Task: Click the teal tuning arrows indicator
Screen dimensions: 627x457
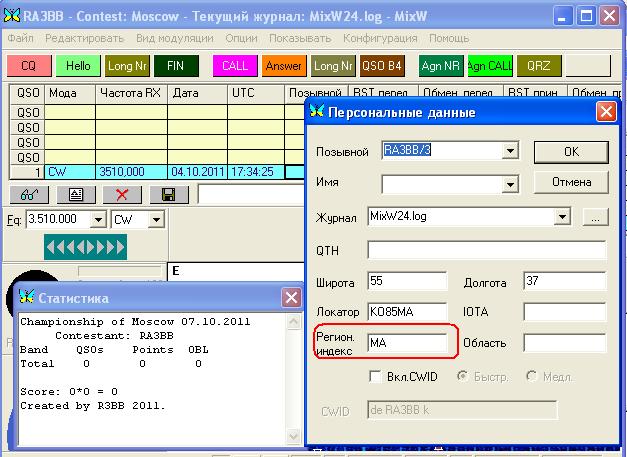Action: pos(85,246)
